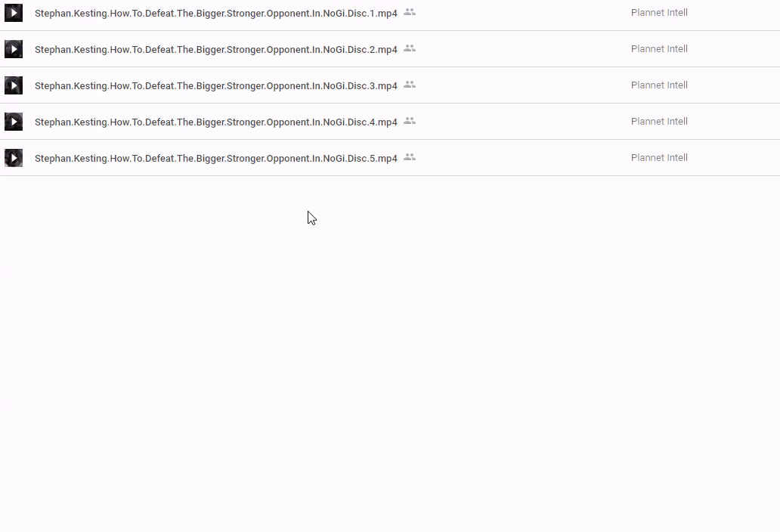
Task: Click the video icon for Disc.1.mp4
Action: click(x=14, y=13)
